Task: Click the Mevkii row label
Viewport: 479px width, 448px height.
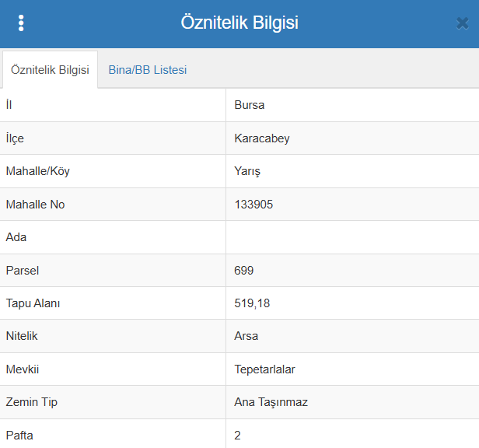Action: [x=23, y=369]
